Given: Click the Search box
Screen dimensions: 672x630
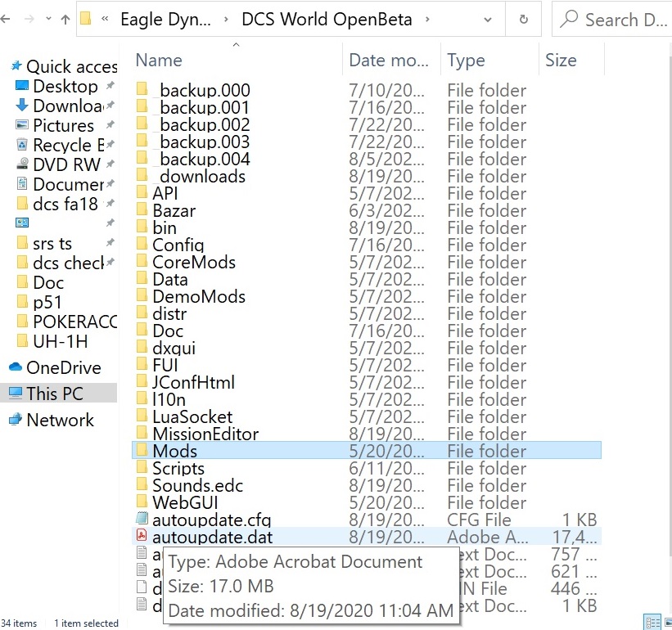Looking at the screenshot, I should click(612, 20).
